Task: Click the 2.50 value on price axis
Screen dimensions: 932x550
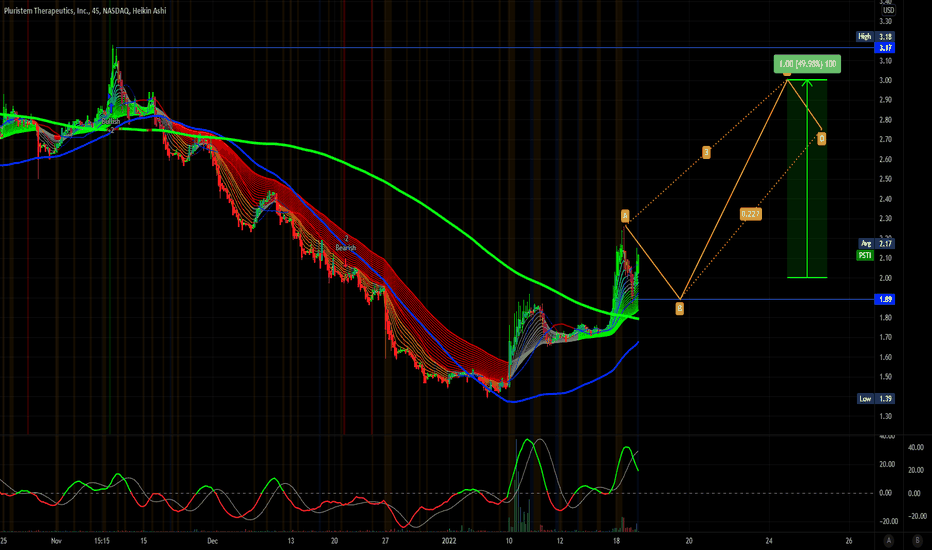Action: pos(885,179)
